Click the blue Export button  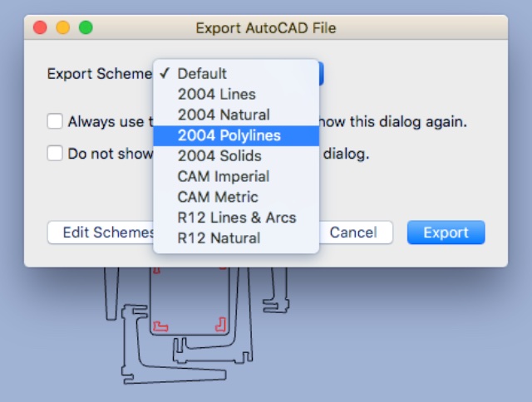coord(446,233)
